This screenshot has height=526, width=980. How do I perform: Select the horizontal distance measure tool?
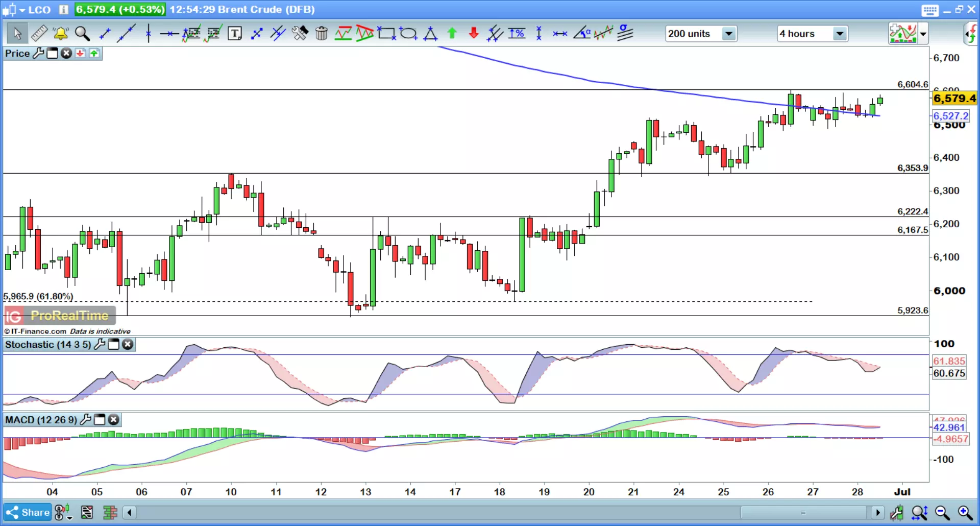[560, 34]
